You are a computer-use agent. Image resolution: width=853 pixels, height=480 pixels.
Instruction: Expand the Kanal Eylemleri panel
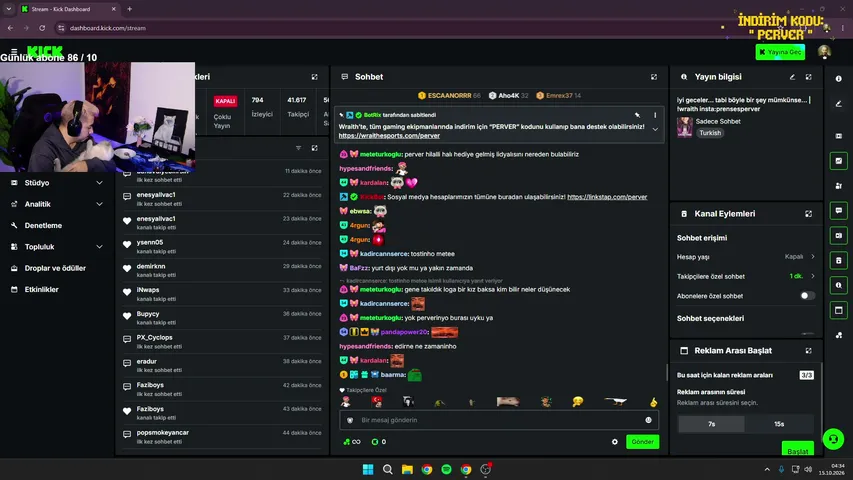coord(808,214)
